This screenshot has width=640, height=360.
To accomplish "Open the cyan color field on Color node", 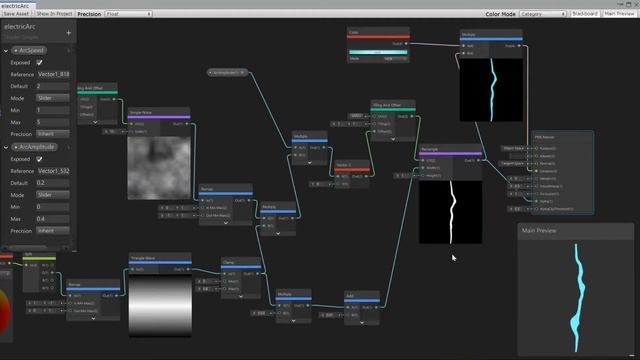I will point(378,52).
